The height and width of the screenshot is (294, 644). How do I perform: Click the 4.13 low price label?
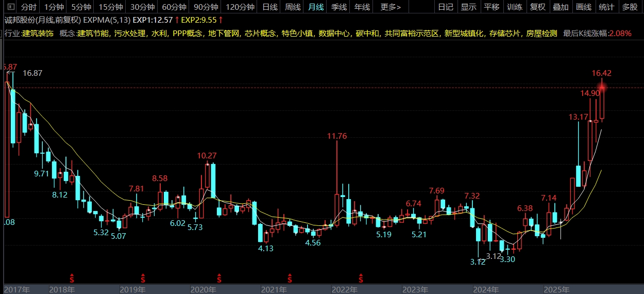(x=265, y=248)
